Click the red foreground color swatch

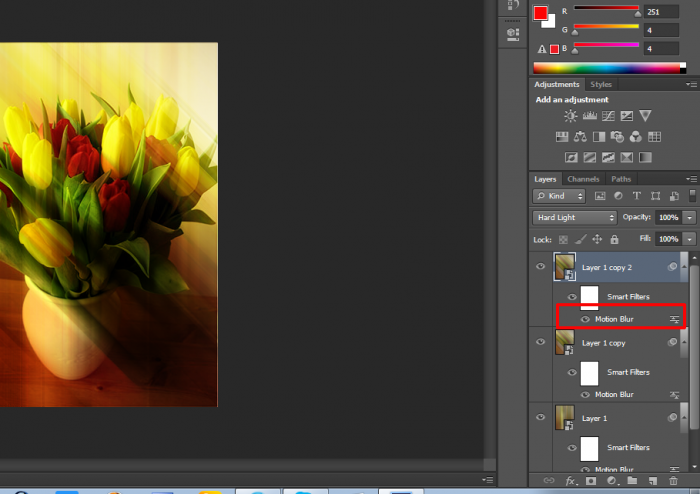[x=541, y=13]
